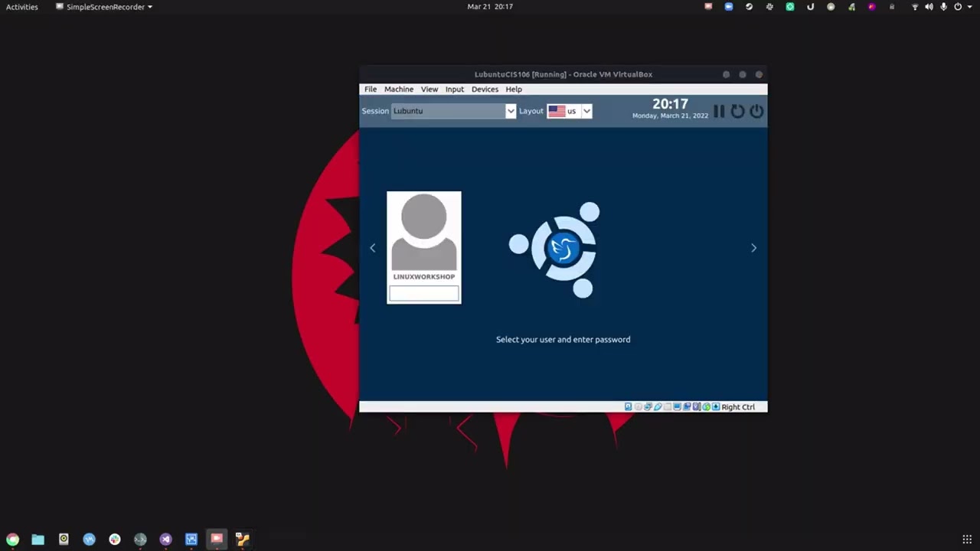
Task: Open the SimpleScreenRecorder app menu
Action: pyautogui.click(x=104, y=7)
